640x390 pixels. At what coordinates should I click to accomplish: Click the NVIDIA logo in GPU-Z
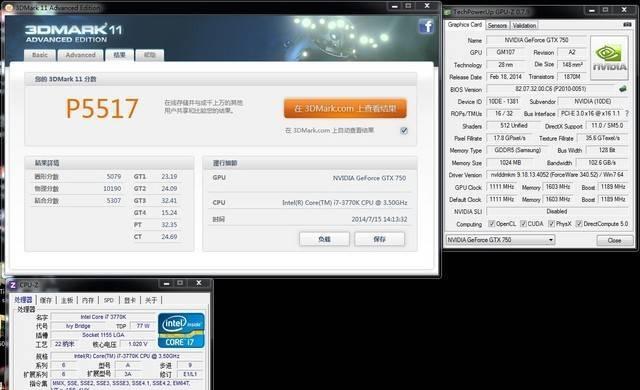609,58
